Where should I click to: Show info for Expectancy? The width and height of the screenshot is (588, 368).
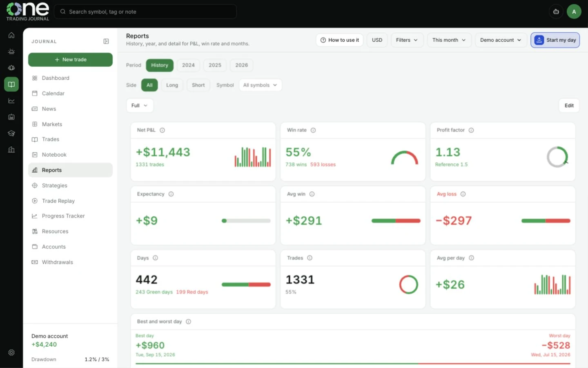171,194
